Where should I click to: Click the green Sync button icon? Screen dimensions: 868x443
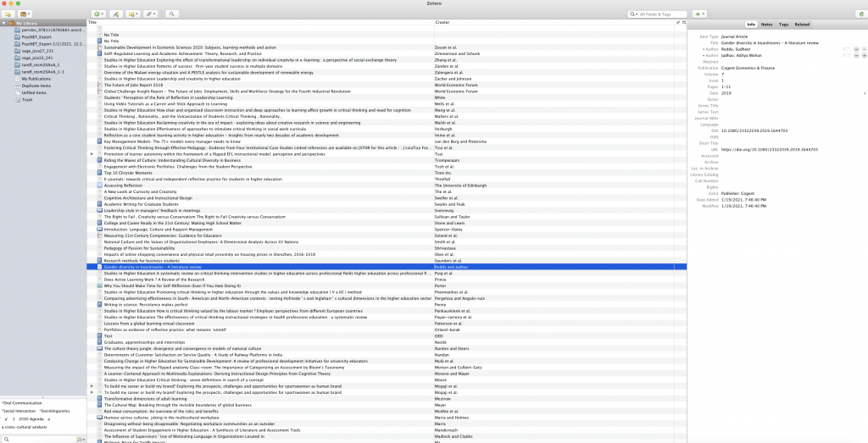[x=860, y=14]
